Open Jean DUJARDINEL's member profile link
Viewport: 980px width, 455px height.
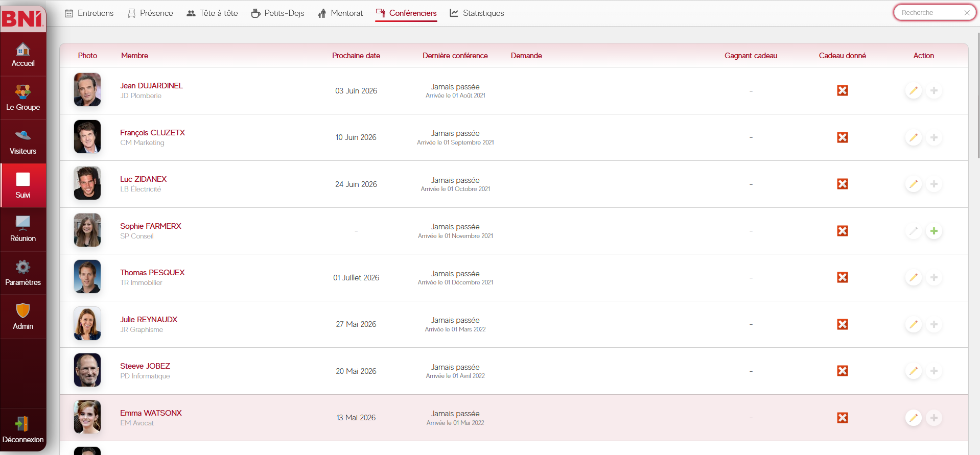pos(151,86)
